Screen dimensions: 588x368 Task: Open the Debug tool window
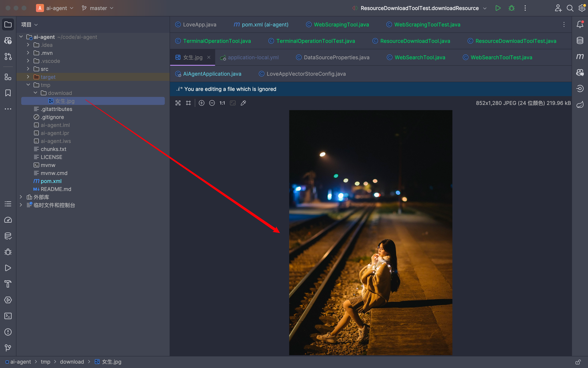[8, 252]
